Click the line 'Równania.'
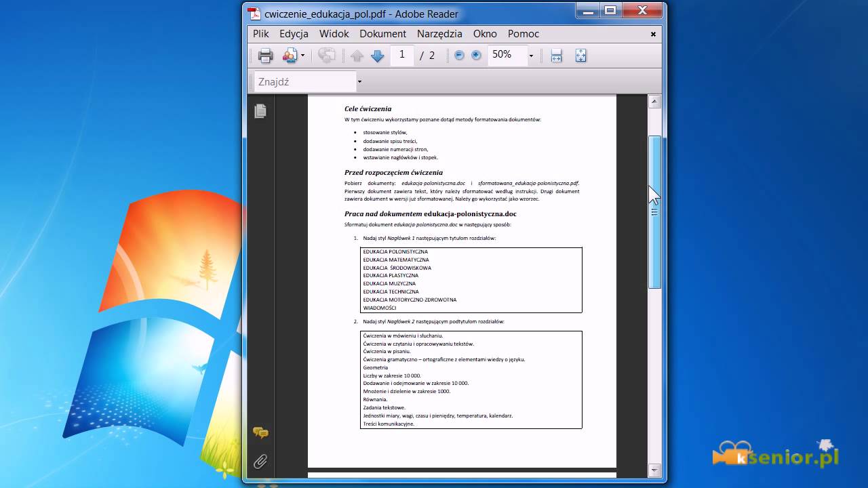 coord(375,399)
